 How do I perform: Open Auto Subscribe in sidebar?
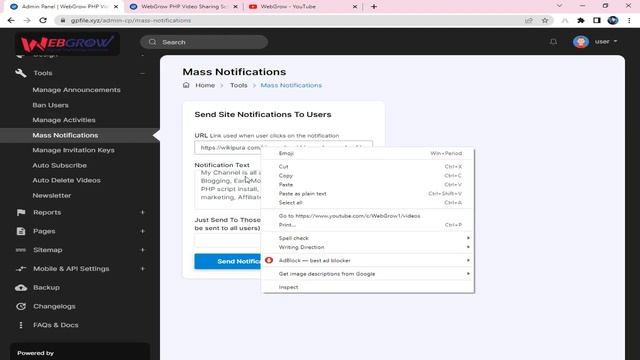click(x=60, y=165)
